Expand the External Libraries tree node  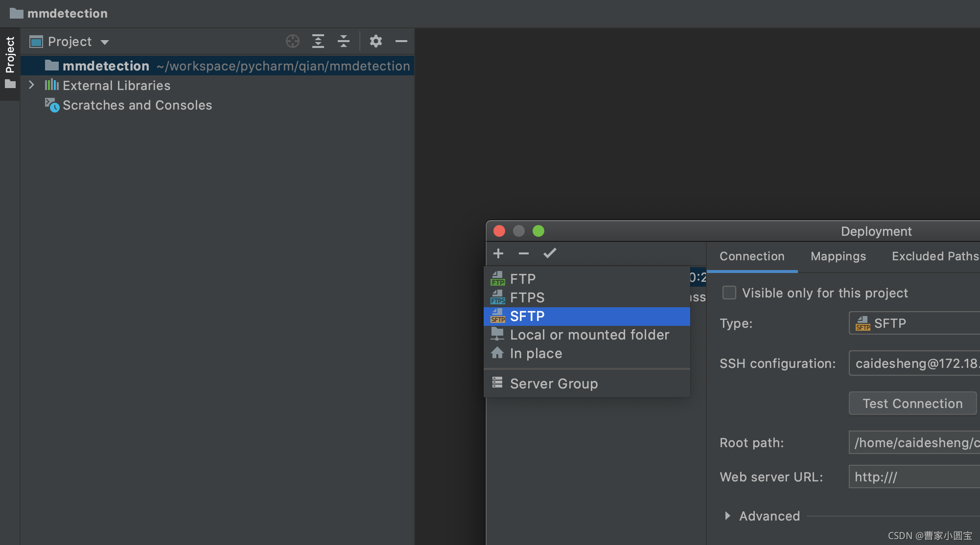(x=32, y=85)
